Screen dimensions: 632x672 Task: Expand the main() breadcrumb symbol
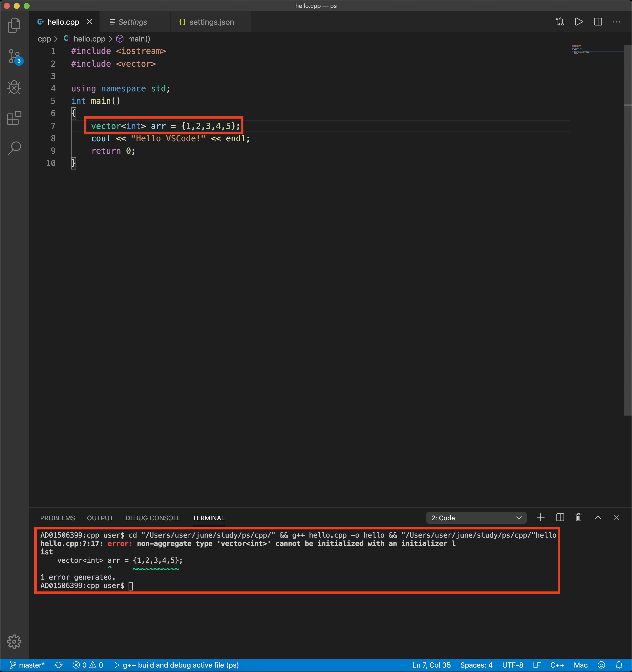pos(138,39)
